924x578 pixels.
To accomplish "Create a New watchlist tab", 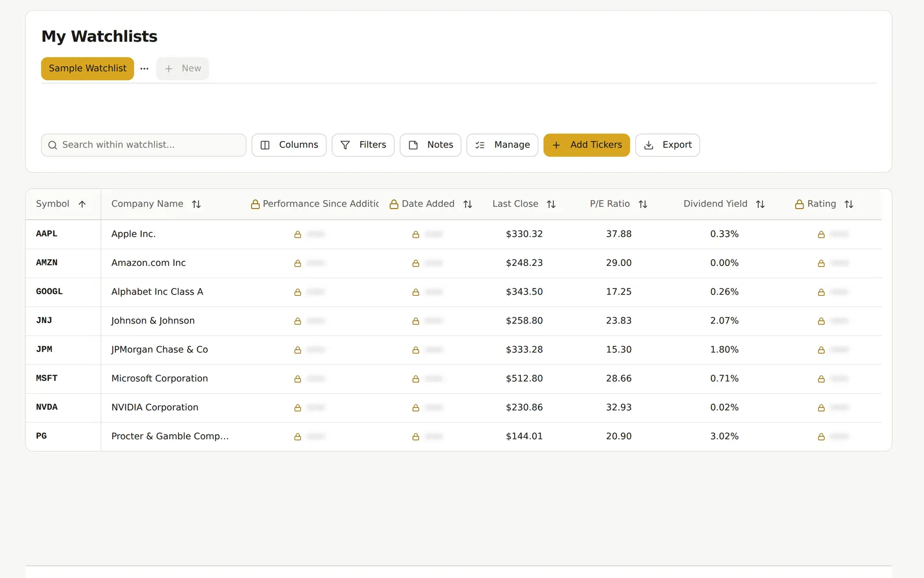I will point(182,68).
